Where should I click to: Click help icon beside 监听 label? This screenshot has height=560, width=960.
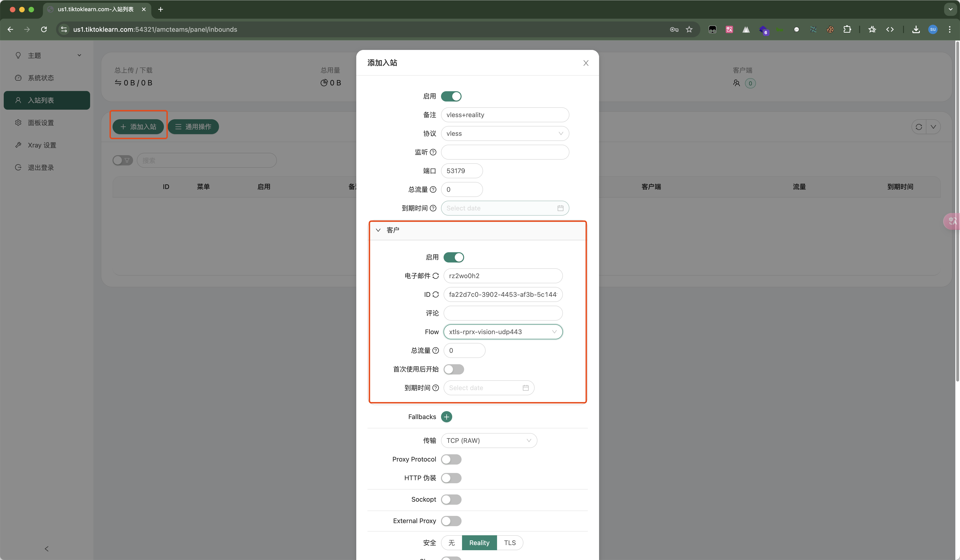pyautogui.click(x=433, y=152)
